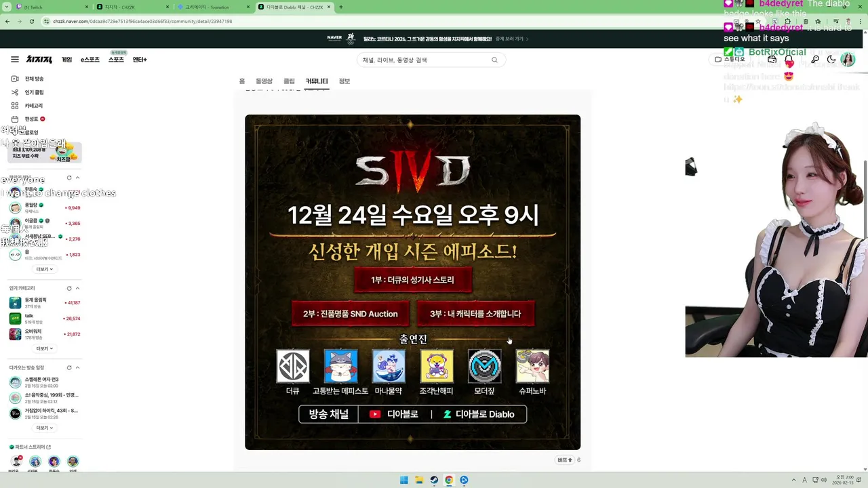
Task: Refresh the followed channels list in sidebar
Action: [69, 178]
